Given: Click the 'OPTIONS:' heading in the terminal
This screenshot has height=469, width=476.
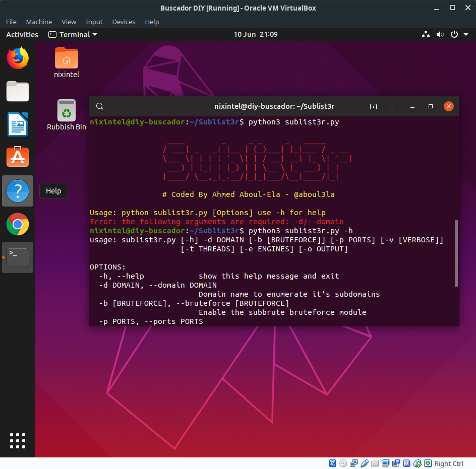Looking at the screenshot, I should pyautogui.click(x=107, y=267).
